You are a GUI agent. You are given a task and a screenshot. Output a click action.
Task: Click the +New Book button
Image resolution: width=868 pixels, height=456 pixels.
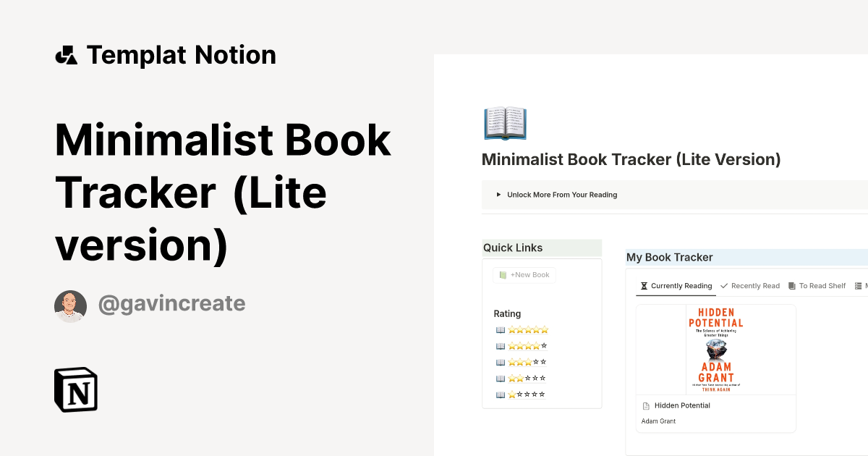pos(524,275)
